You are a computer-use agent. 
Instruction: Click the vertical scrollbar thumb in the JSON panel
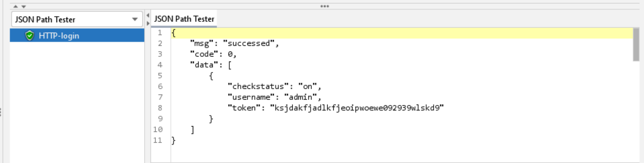tap(636, 44)
